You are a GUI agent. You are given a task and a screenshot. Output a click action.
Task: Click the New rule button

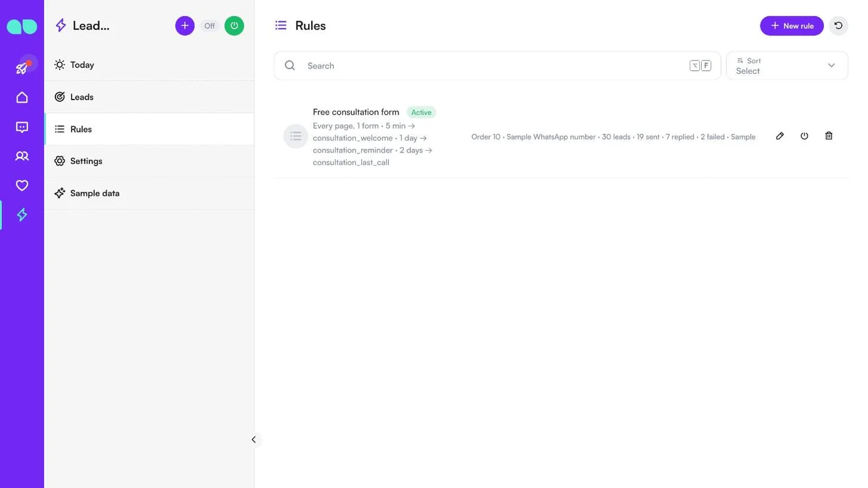(792, 26)
